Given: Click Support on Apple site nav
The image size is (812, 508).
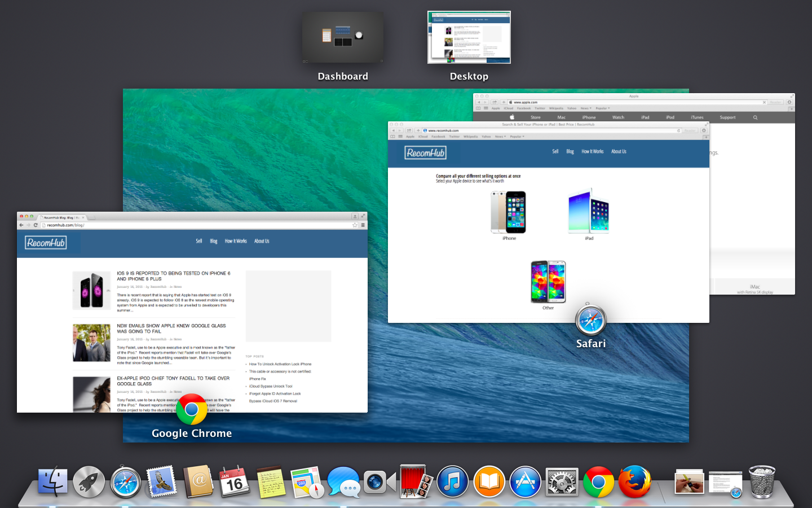Looking at the screenshot, I should (x=727, y=117).
